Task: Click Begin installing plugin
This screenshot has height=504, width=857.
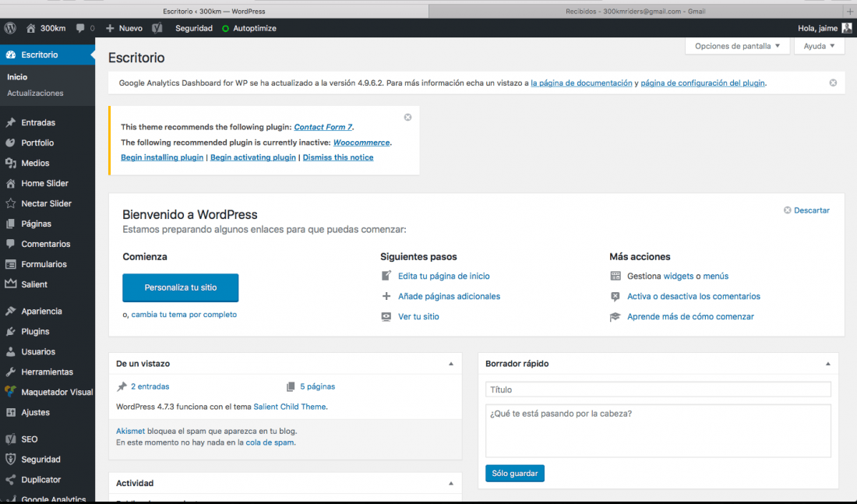Action: [162, 157]
